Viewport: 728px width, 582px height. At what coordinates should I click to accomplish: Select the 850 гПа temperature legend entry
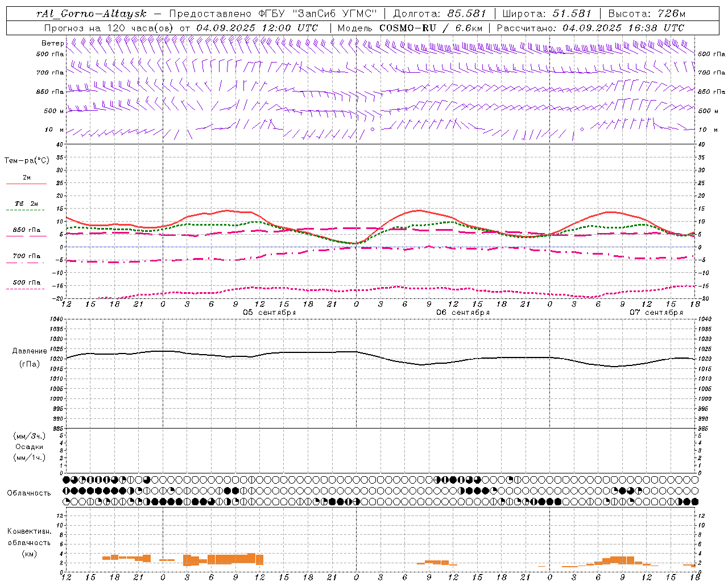click(x=27, y=230)
